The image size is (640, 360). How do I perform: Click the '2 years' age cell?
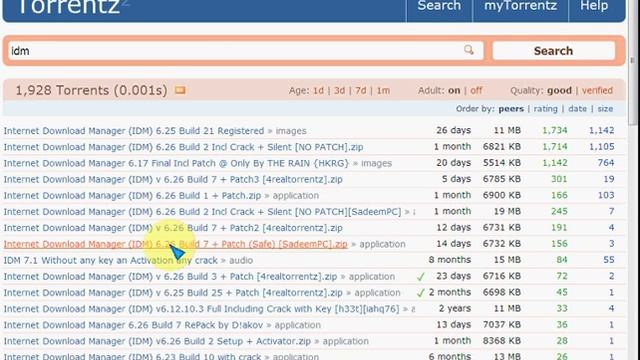pos(455,308)
